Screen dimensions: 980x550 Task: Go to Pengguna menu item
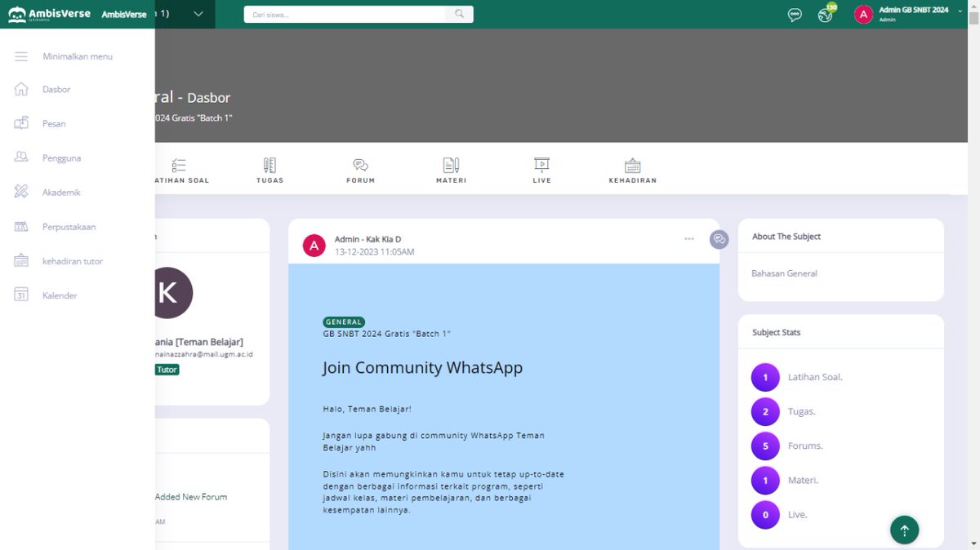pyautogui.click(x=61, y=158)
